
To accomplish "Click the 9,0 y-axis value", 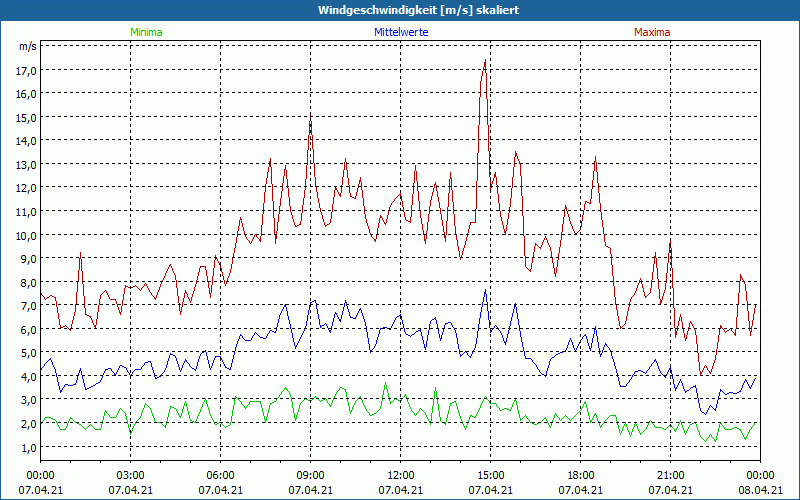I will pyautogui.click(x=29, y=259).
